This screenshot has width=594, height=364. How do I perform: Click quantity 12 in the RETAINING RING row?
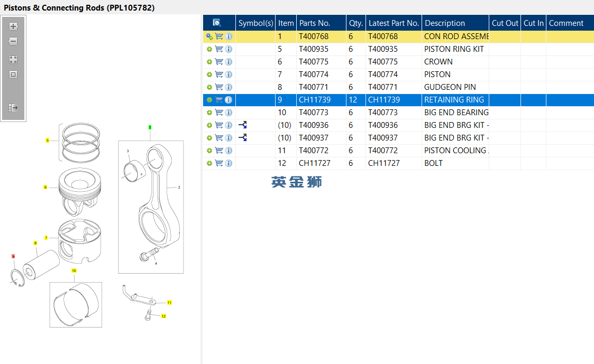click(x=353, y=100)
